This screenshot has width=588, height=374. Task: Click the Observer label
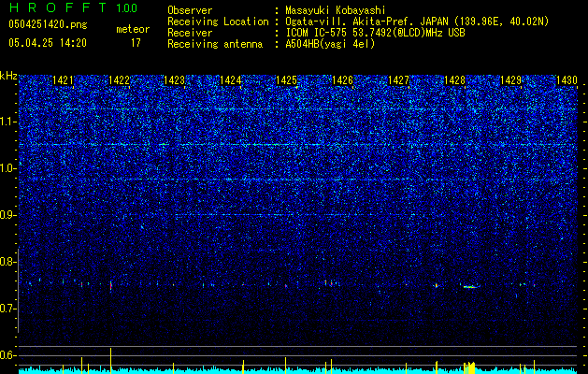click(x=190, y=10)
